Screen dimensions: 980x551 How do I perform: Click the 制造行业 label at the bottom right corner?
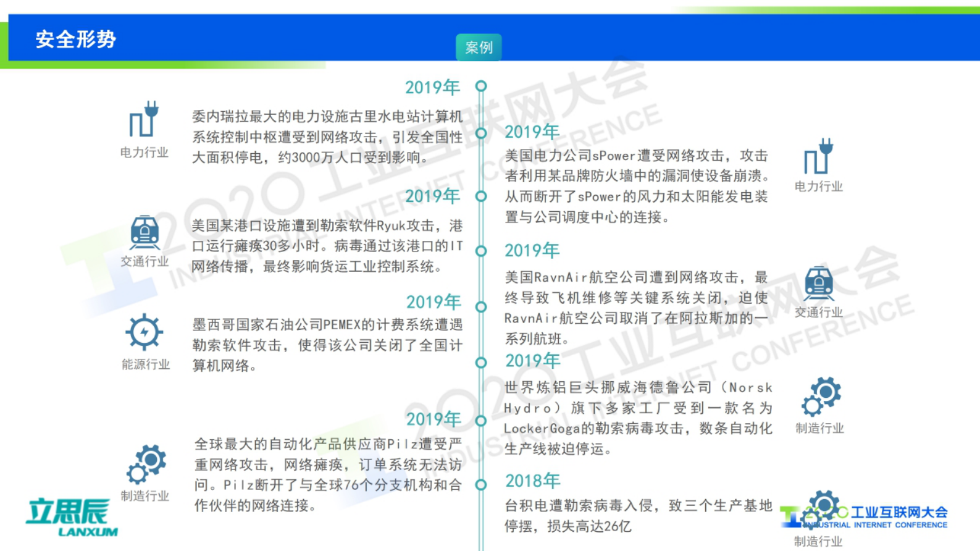tap(818, 541)
